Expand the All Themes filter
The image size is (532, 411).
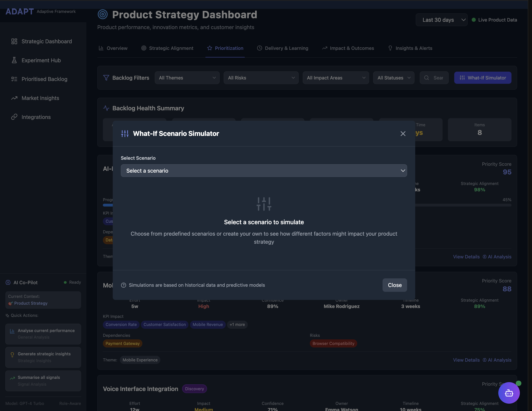tap(187, 78)
